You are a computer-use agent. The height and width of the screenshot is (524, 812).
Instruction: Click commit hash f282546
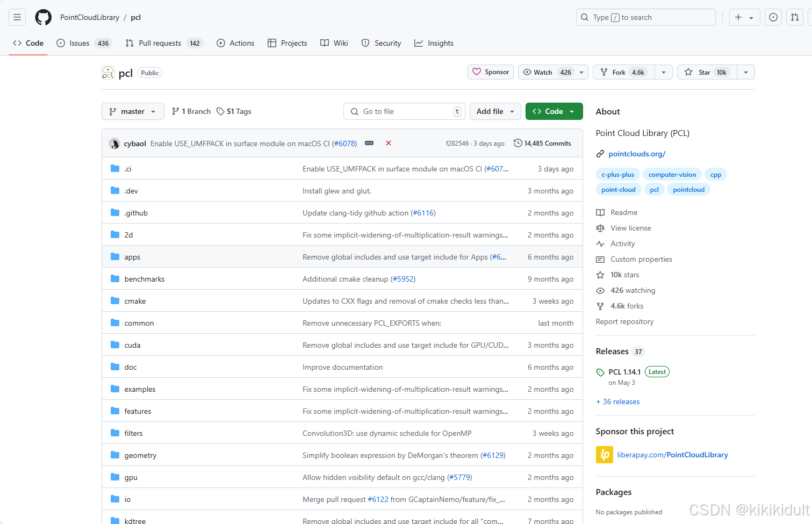point(457,143)
